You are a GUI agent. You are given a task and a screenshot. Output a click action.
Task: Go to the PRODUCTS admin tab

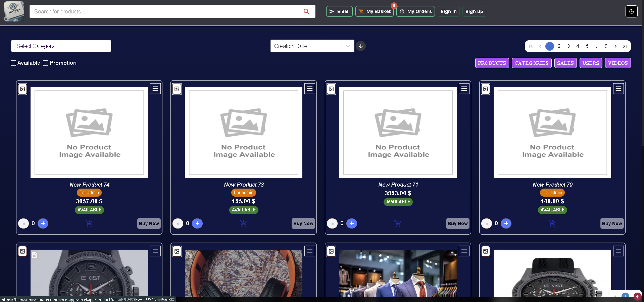click(492, 63)
